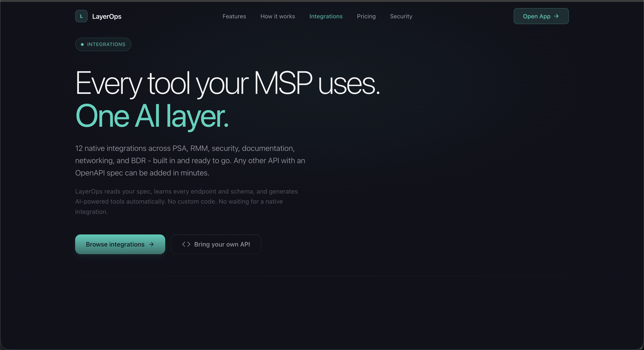Select the LayerOps wordmark in the header
The width and height of the screenshot is (644, 350).
tap(107, 16)
